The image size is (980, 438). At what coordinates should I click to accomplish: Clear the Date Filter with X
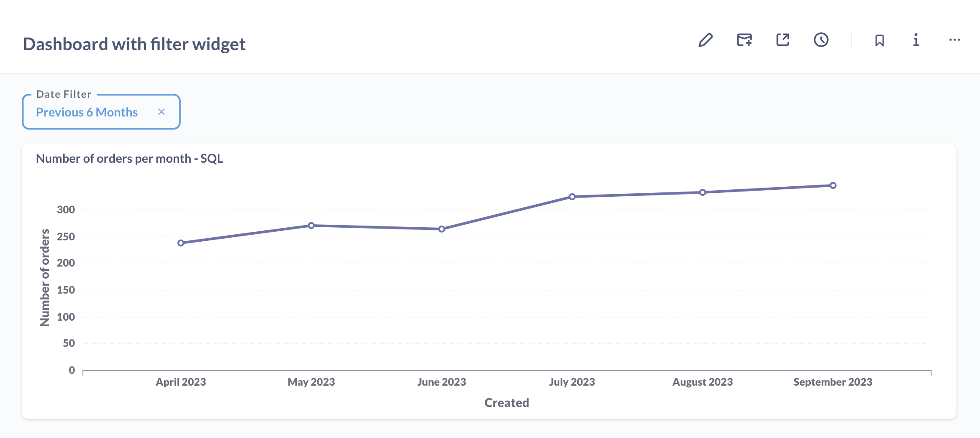(x=161, y=112)
